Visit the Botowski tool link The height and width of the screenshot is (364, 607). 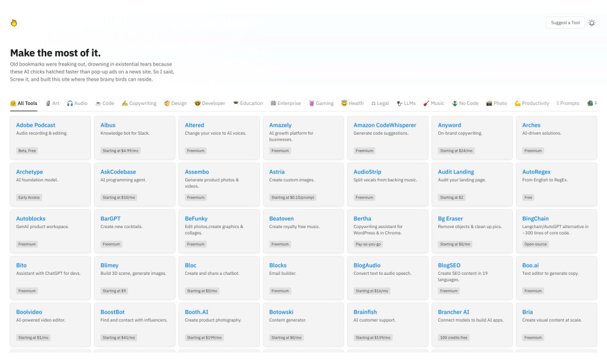pyautogui.click(x=281, y=312)
